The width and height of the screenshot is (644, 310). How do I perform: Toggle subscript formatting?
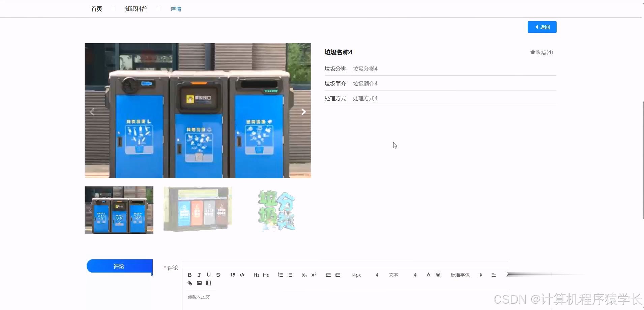click(x=304, y=275)
